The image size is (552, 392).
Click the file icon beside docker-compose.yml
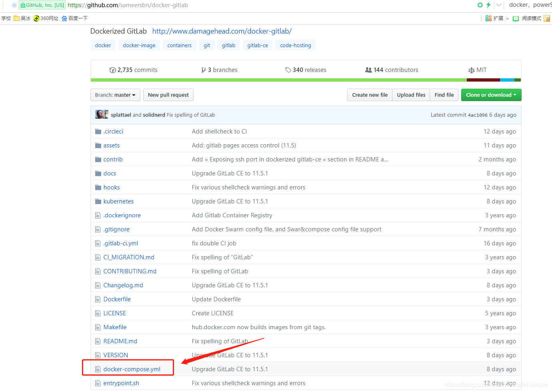[98, 369]
